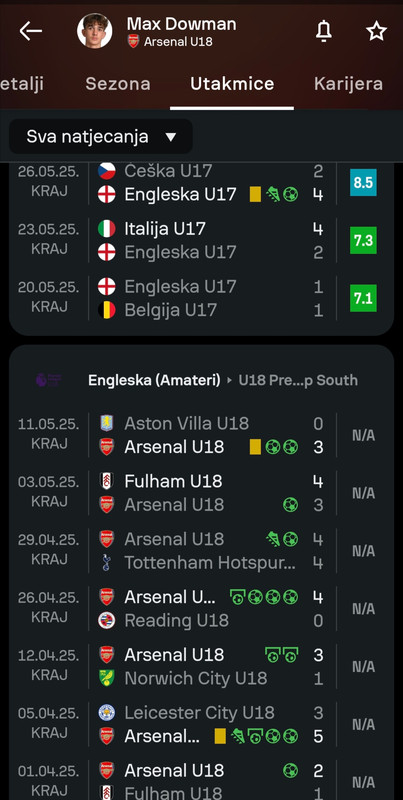Go back using the back arrow
The image size is (403, 800).
click(30, 31)
